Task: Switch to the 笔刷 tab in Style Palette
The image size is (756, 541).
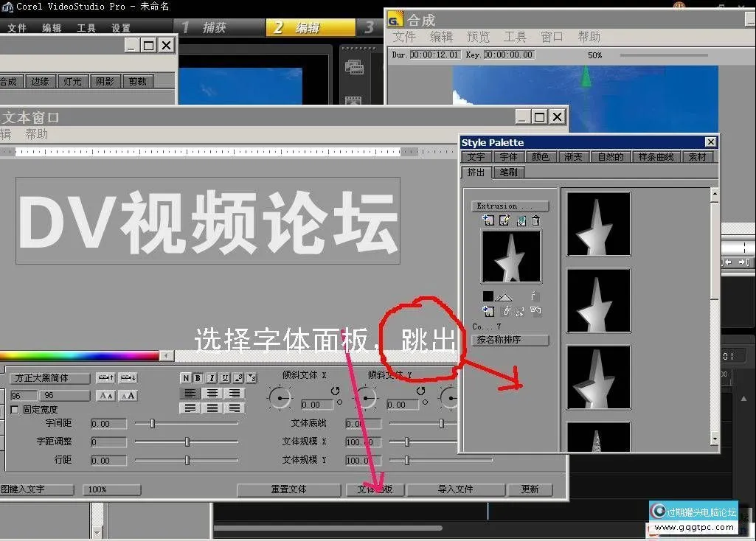Action: pyautogui.click(x=508, y=172)
